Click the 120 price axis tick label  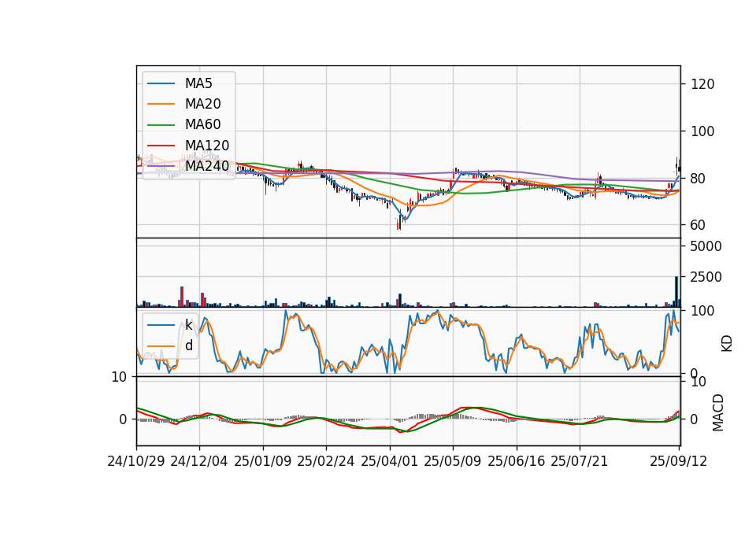click(702, 84)
